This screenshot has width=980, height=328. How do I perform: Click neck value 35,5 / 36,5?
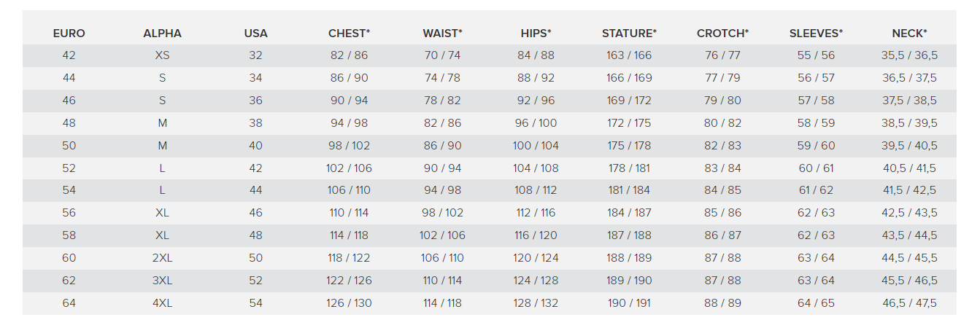click(x=909, y=55)
